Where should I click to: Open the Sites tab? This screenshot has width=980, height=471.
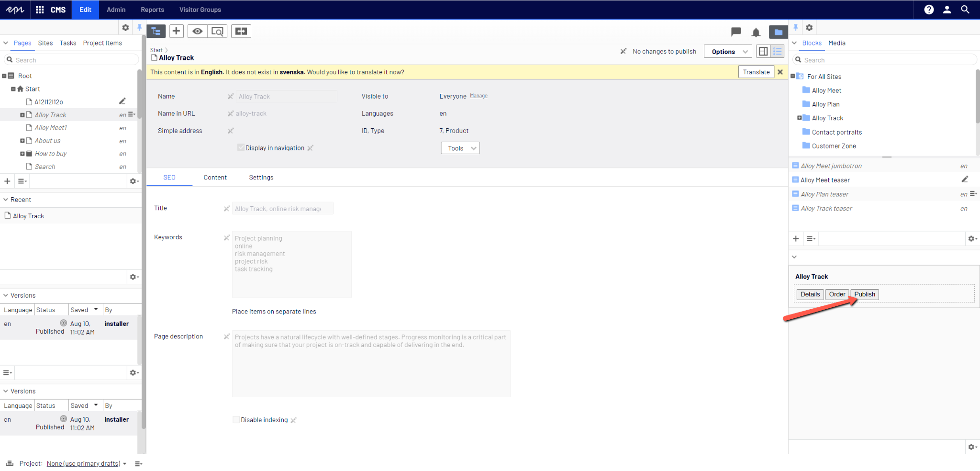pos(45,43)
